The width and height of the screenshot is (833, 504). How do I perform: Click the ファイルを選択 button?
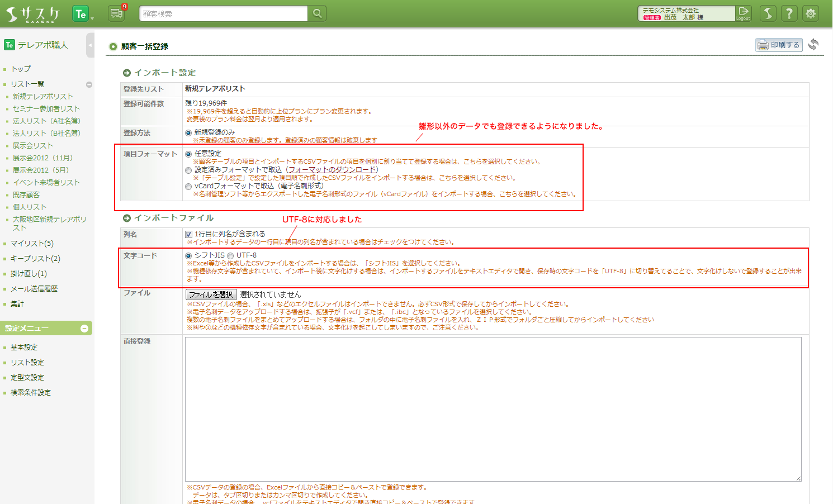[211, 294]
